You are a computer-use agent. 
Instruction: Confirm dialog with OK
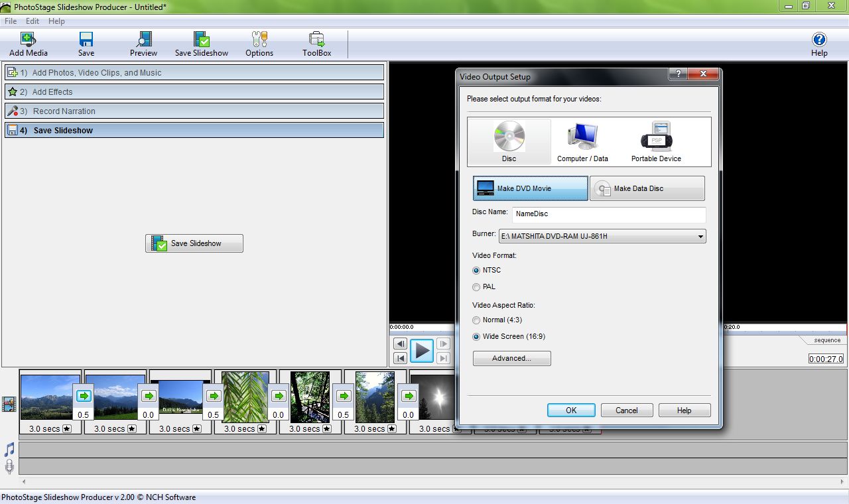pyautogui.click(x=571, y=410)
